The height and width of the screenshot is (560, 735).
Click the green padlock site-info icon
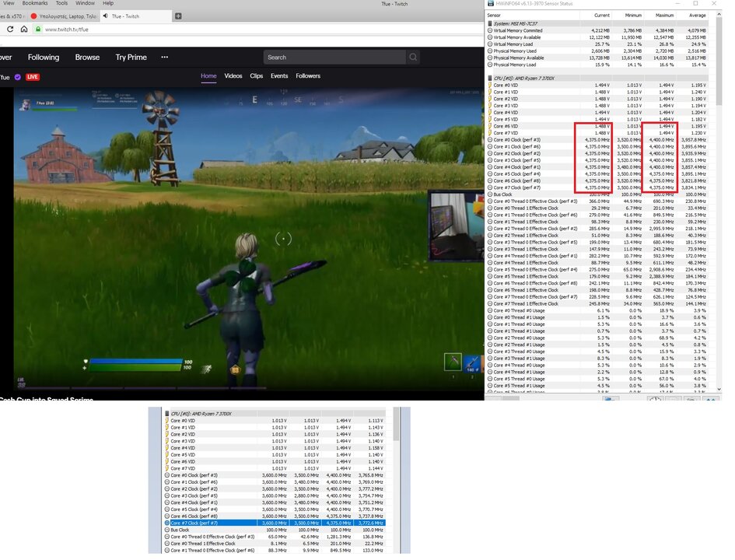(x=38, y=29)
